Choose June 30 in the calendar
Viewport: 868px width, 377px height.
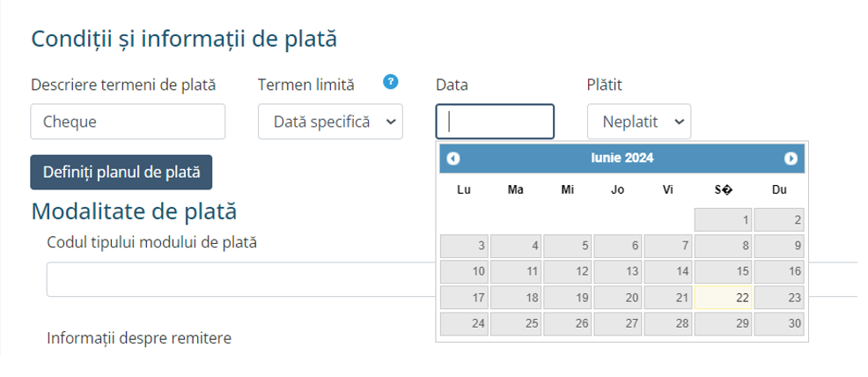click(779, 323)
